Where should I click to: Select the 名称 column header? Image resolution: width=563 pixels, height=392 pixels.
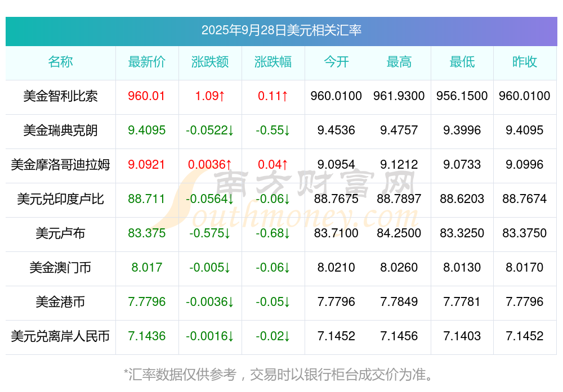pyautogui.click(x=60, y=62)
